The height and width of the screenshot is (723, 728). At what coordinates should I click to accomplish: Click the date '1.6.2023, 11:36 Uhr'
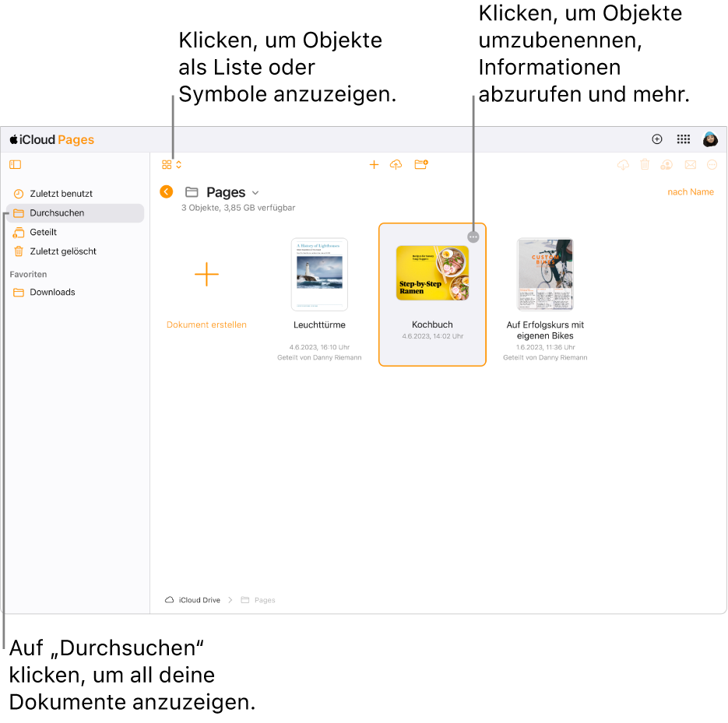pos(546,347)
